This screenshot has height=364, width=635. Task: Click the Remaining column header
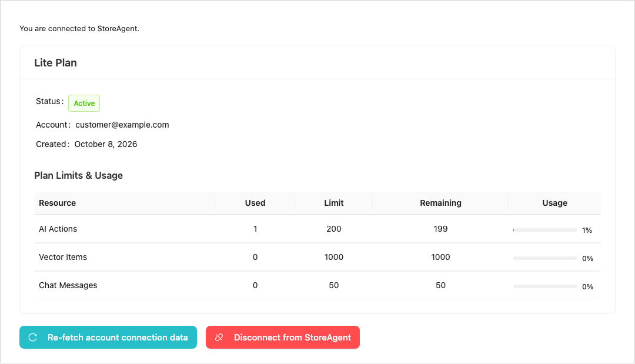tap(440, 203)
